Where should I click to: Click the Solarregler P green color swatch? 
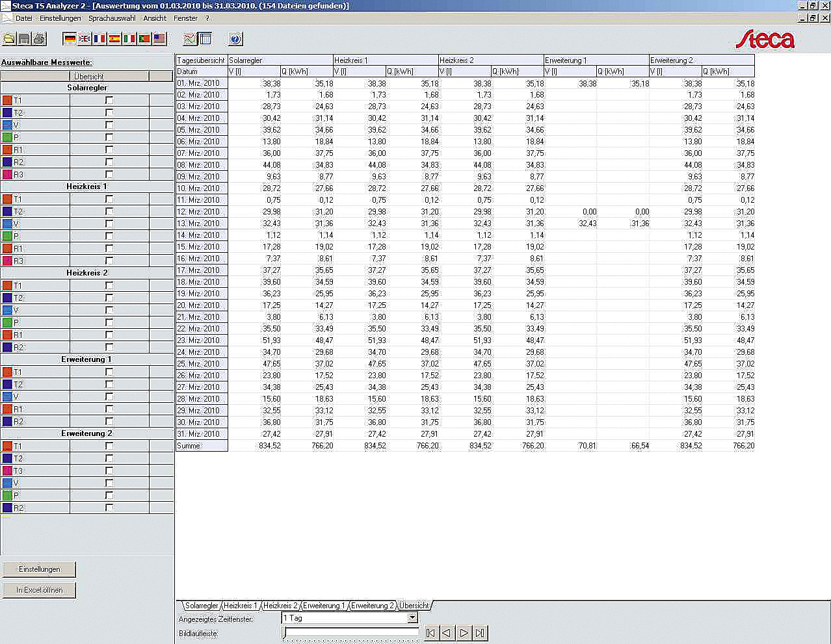(x=7, y=137)
